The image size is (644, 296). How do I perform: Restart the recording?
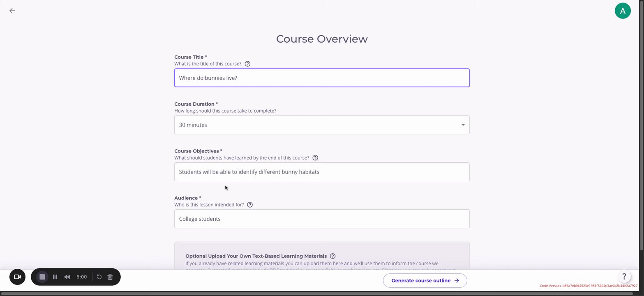[99, 277]
